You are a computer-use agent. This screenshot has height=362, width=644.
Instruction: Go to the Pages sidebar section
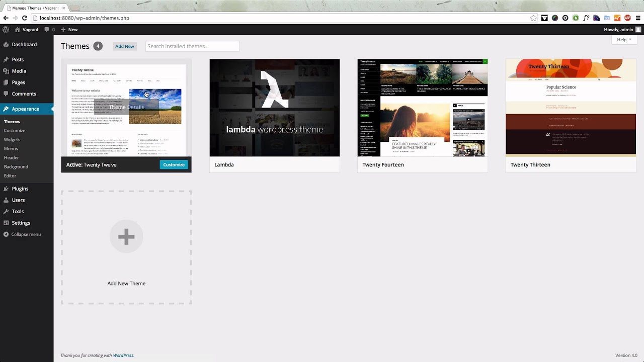point(19,82)
